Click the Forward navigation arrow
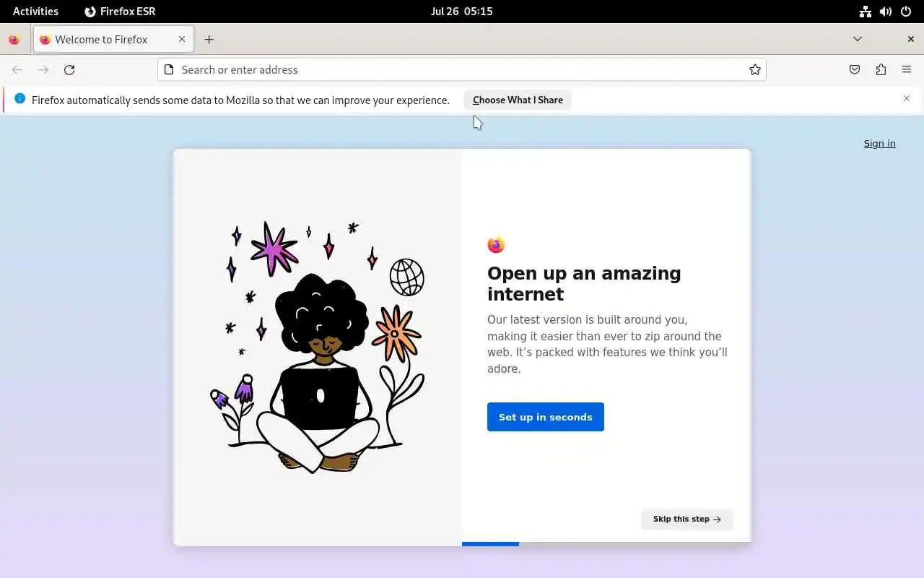The image size is (924, 578). coord(43,70)
